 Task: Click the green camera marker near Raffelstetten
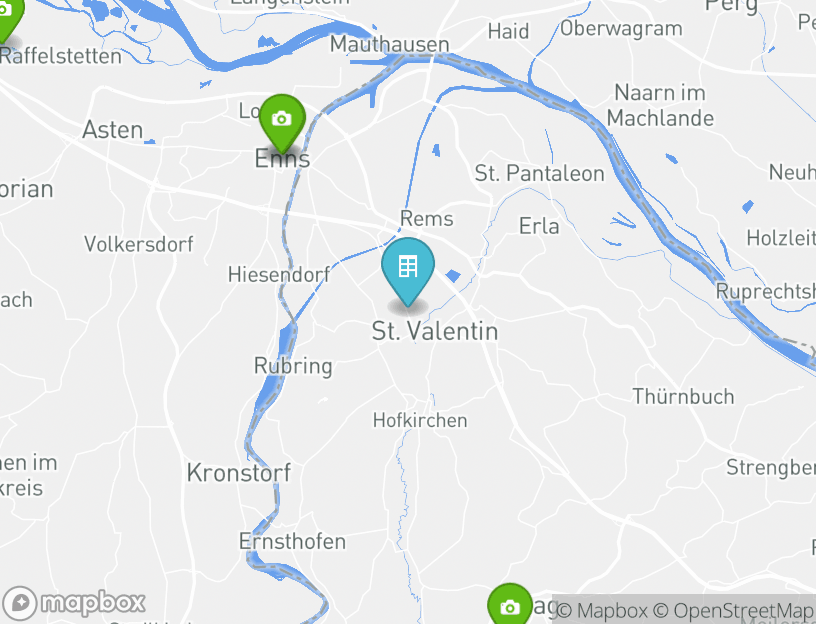[8, 18]
